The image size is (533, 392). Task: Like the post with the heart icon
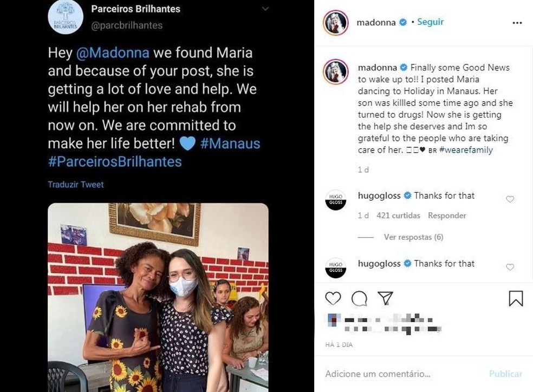(333, 298)
